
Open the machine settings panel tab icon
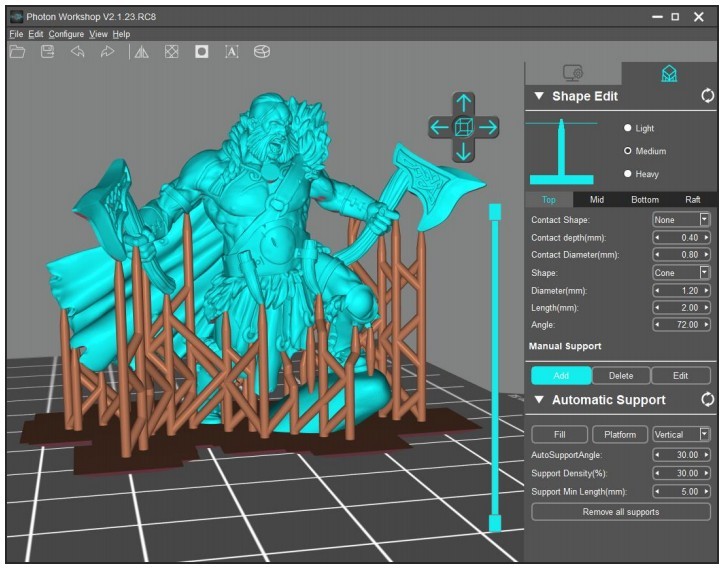[x=573, y=73]
